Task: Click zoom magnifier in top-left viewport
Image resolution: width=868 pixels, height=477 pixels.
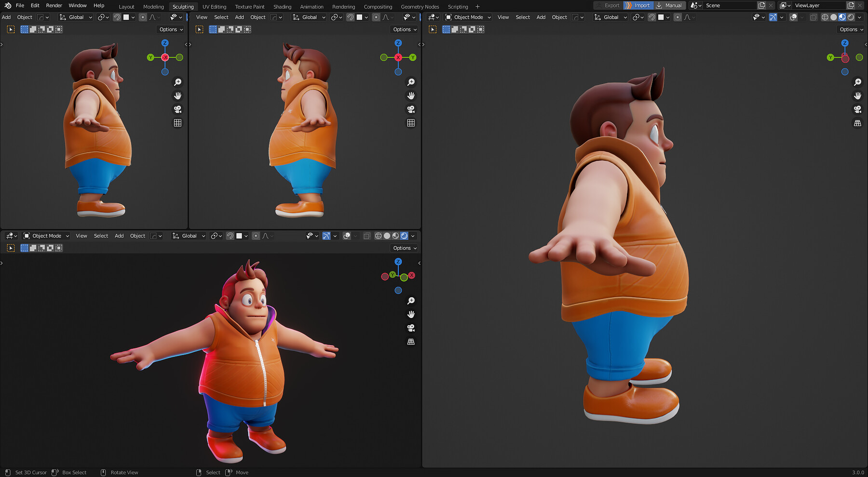Action: point(177,82)
